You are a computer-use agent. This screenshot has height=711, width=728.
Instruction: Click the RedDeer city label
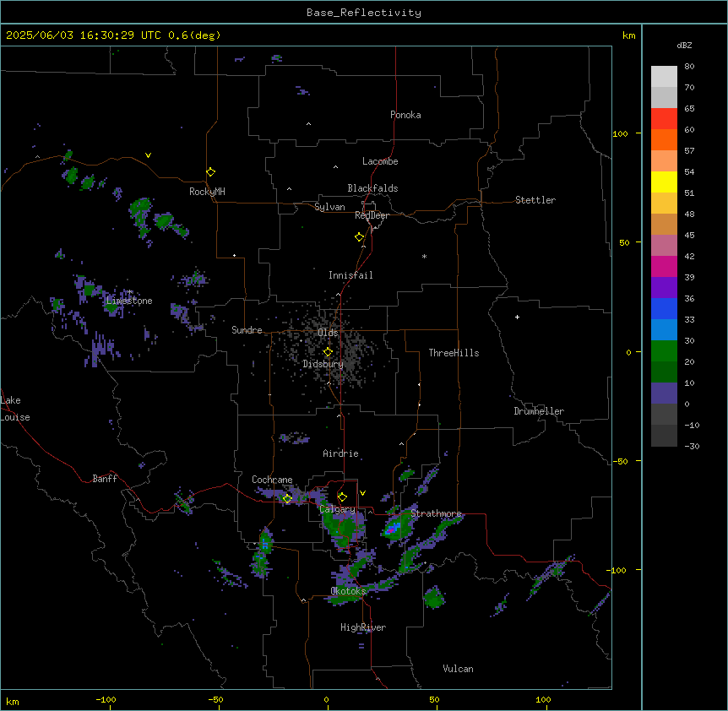point(372,215)
